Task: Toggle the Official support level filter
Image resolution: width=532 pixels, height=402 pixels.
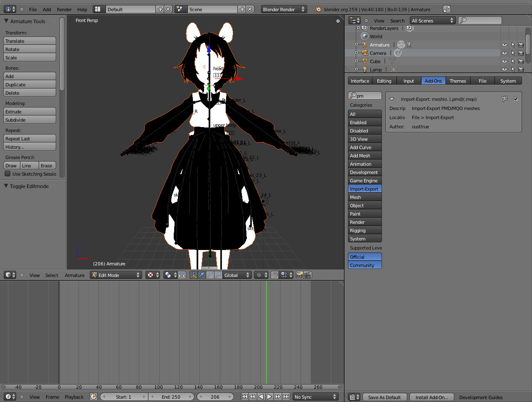Action: tap(365, 257)
